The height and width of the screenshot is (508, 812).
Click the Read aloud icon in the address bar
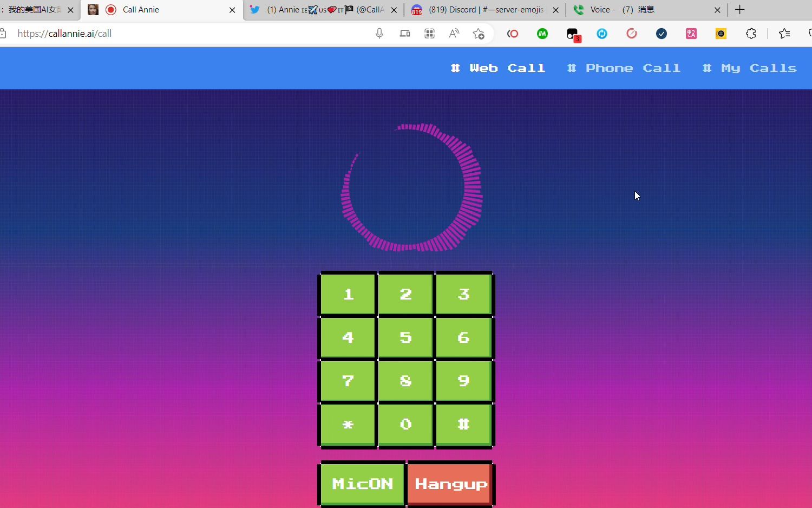pos(454,34)
